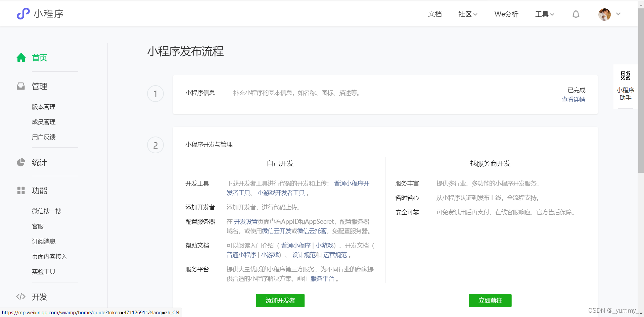Click the vertical page scrollbar thumb
The width and height of the screenshot is (644, 317).
[x=641, y=91]
